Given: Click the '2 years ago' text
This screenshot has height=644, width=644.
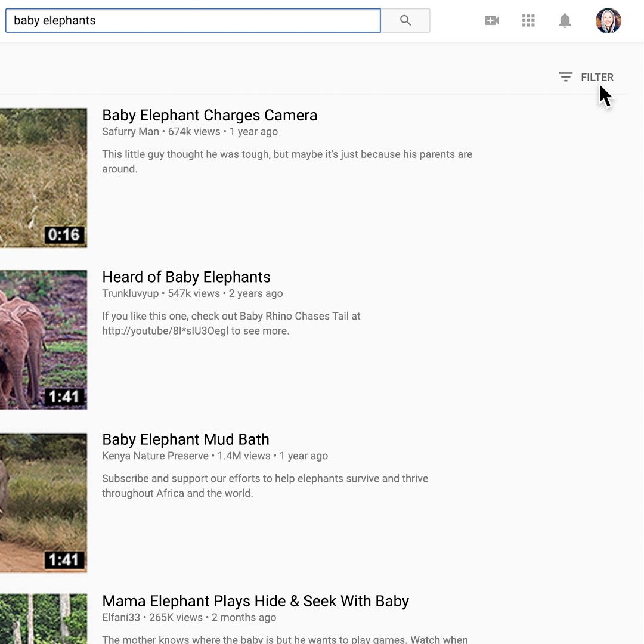Looking at the screenshot, I should point(255,293).
